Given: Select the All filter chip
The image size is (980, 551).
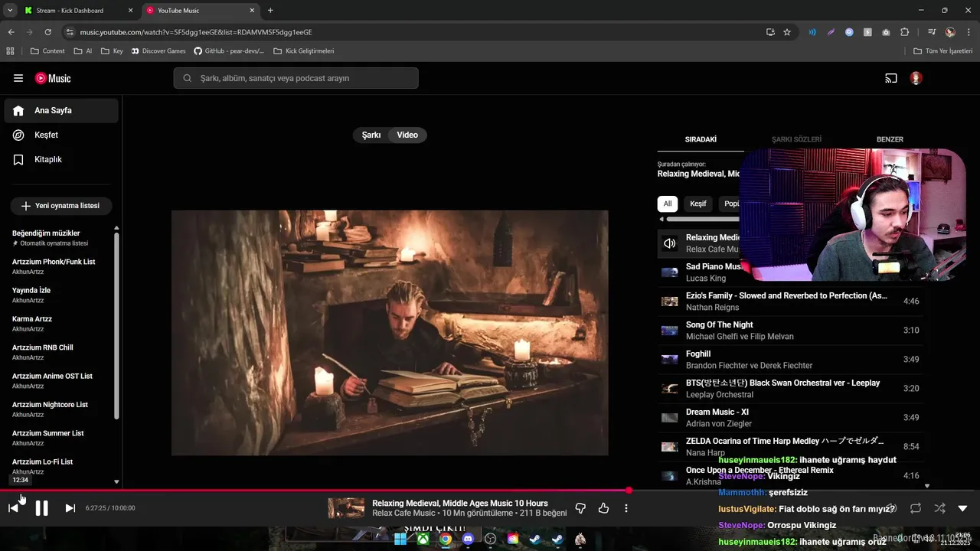Looking at the screenshot, I should tap(668, 204).
